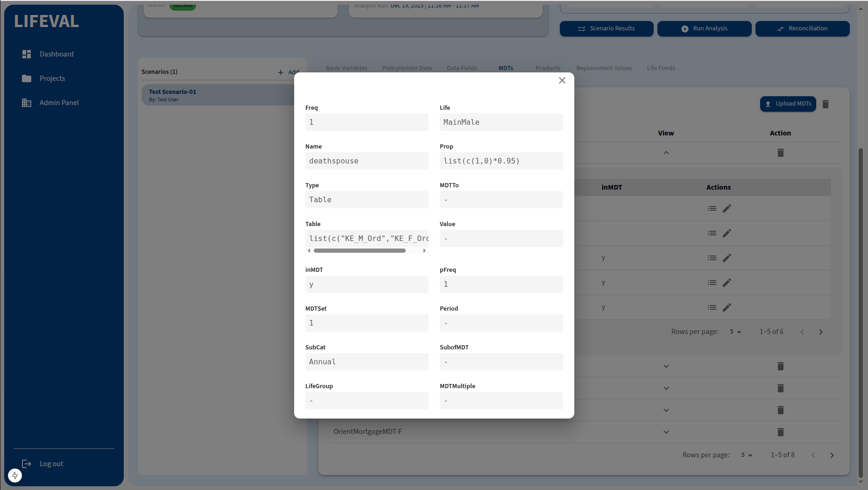The width and height of the screenshot is (868, 490).
Task: Collapse the expanded MDT row chevron
Action: pos(666,153)
